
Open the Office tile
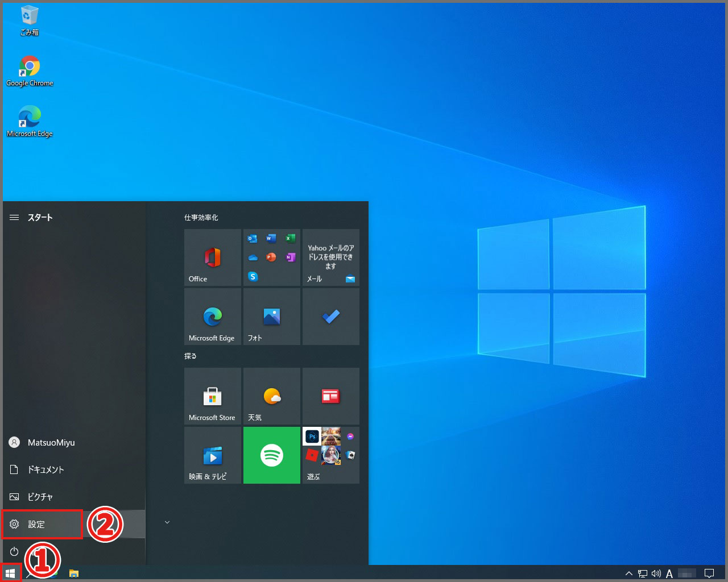(213, 257)
